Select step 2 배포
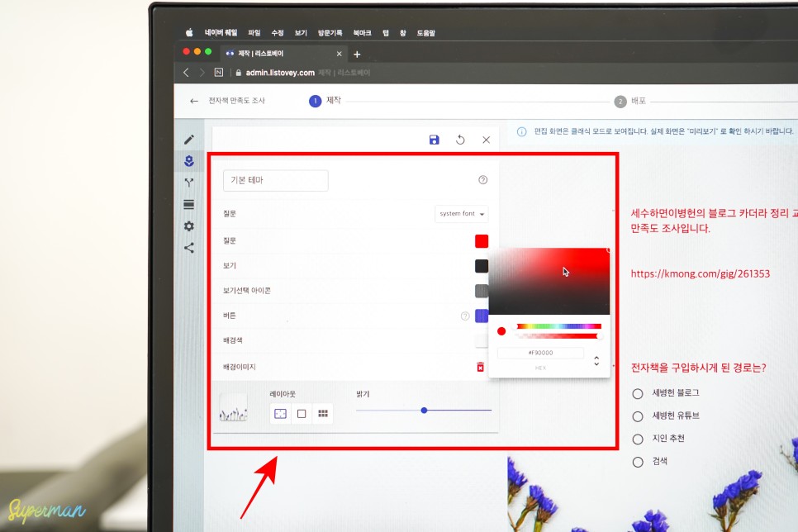Screen dimensions: 798x532 630,101
